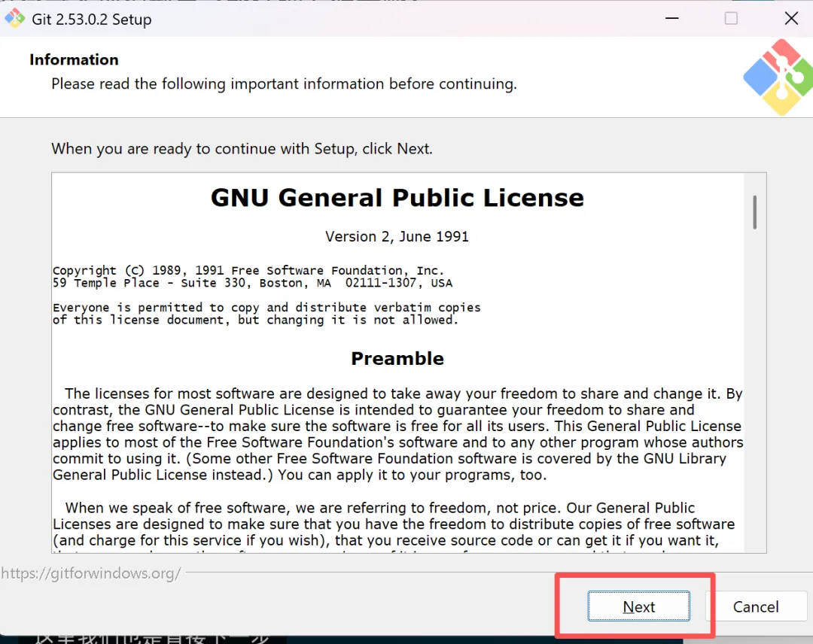
Task: Open the gitforwindows.org link
Action: click(91, 573)
